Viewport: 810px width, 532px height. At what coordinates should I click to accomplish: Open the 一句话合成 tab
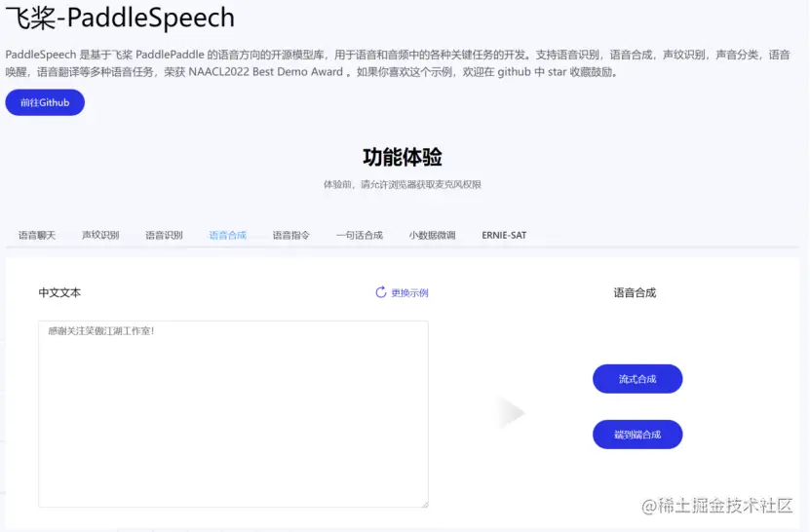[360, 235]
